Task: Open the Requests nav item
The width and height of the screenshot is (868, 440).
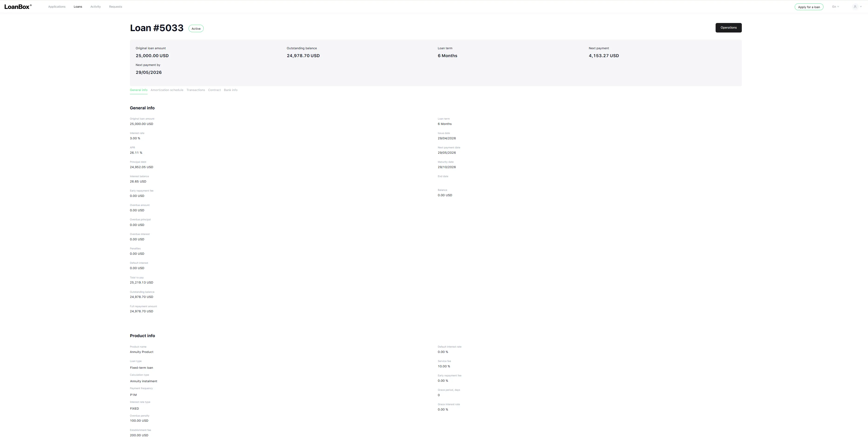Action: (x=116, y=7)
